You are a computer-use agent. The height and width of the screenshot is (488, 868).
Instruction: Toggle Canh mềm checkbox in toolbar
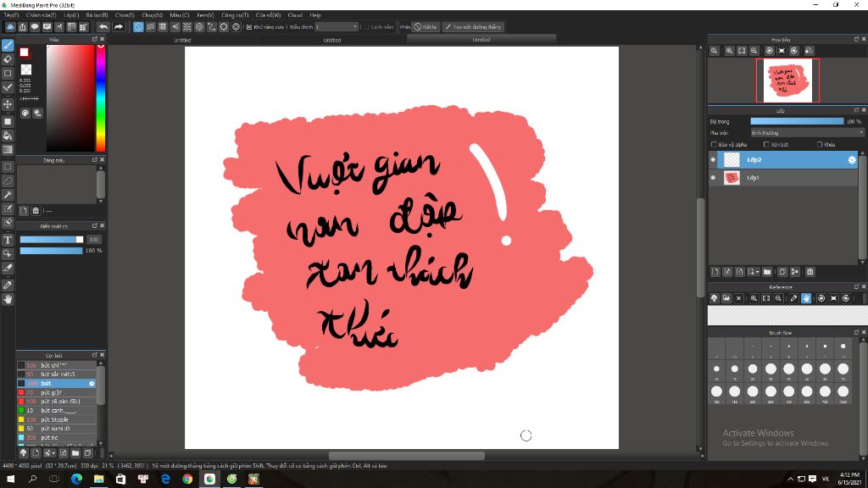366,26
